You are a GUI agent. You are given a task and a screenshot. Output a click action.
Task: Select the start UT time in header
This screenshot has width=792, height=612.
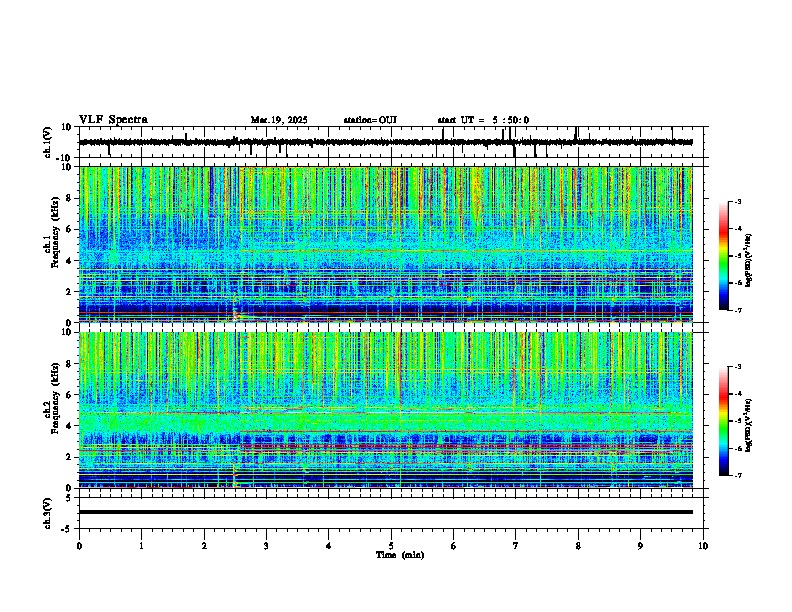pos(483,120)
